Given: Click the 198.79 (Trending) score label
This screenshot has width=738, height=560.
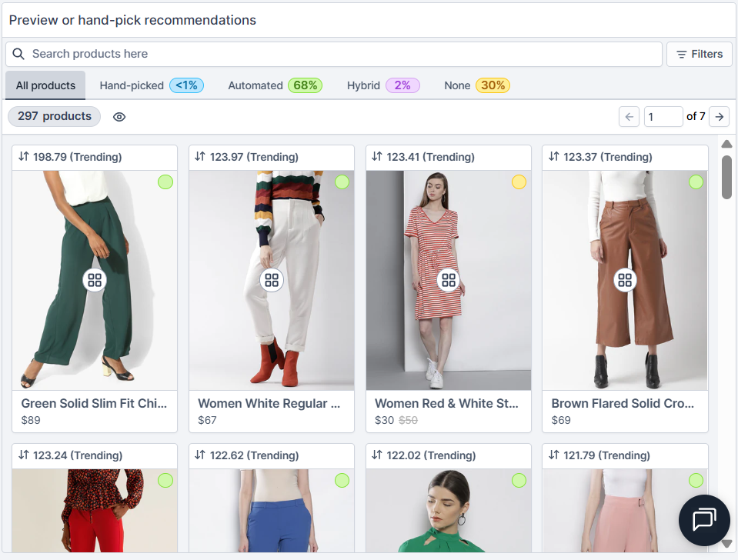Looking at the screenshot, I should pyautogui.click(x=77, y=157).
